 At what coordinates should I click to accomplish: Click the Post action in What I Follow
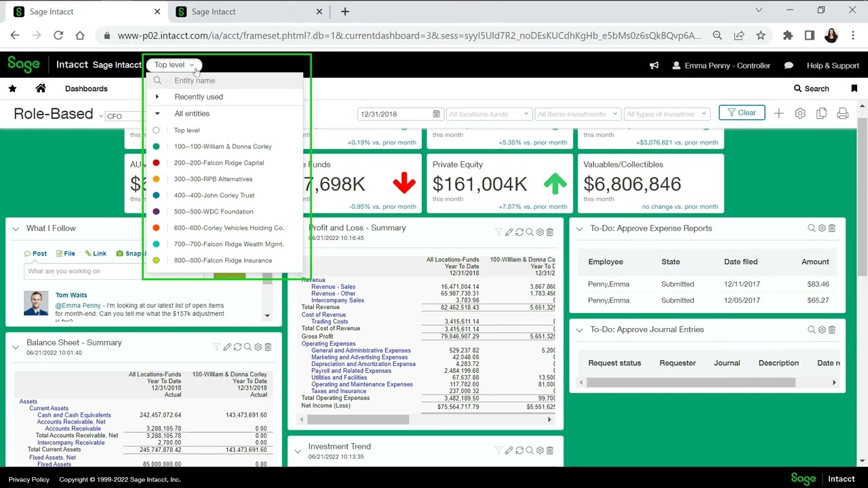pyautogui.click(x=36, y=253)
